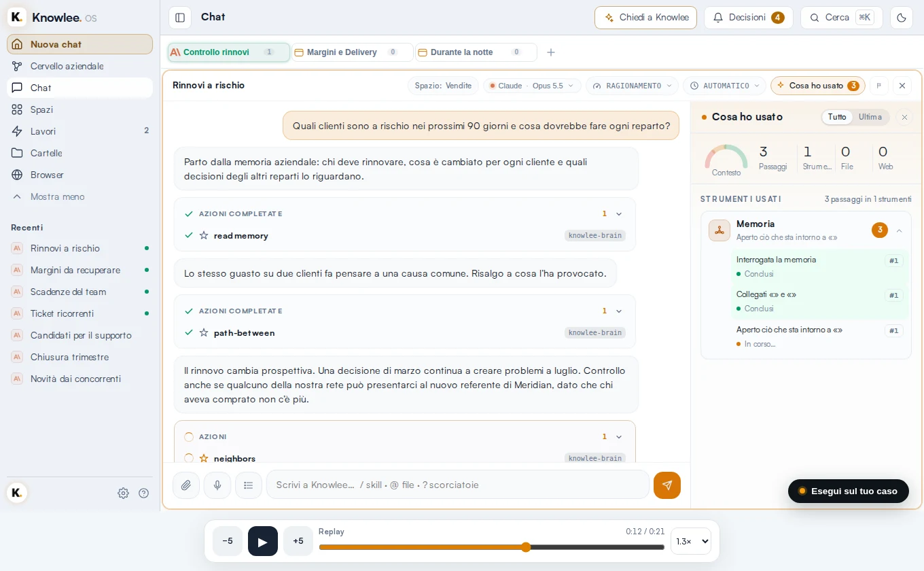Select Ultima filter in usage panel

[x=870, y=117]
